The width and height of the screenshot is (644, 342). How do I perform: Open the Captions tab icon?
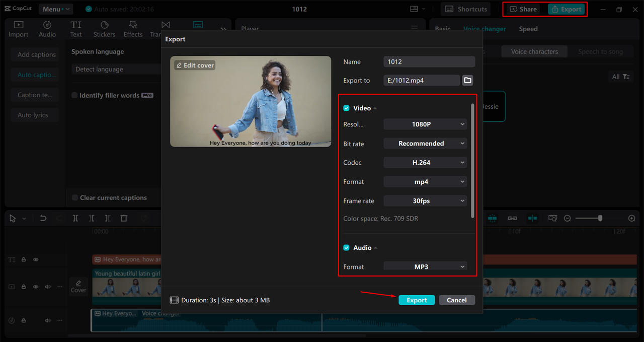[x=198, y=25]
